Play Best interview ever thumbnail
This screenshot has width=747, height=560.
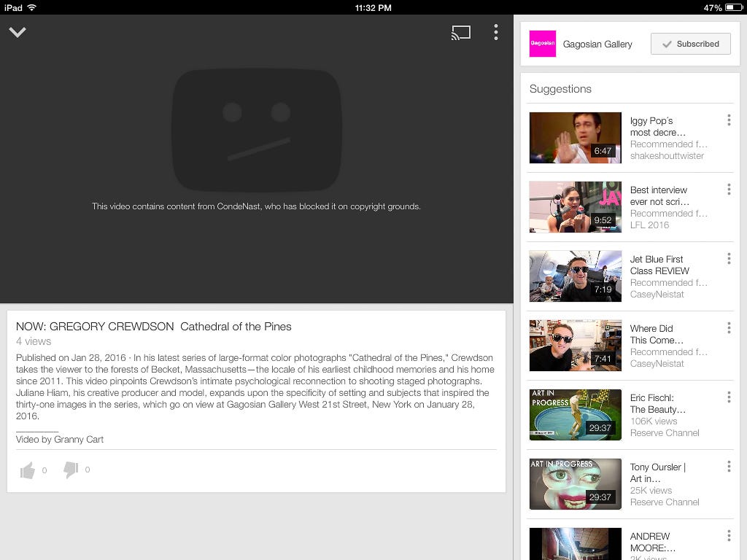click(575, 206)
